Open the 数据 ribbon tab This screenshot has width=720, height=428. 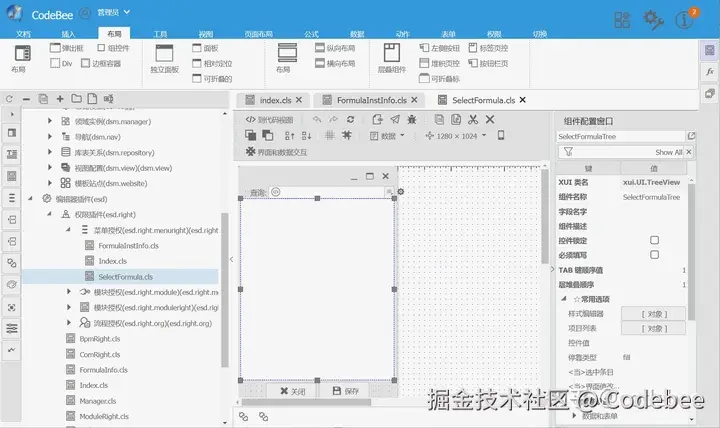[357, 34]
